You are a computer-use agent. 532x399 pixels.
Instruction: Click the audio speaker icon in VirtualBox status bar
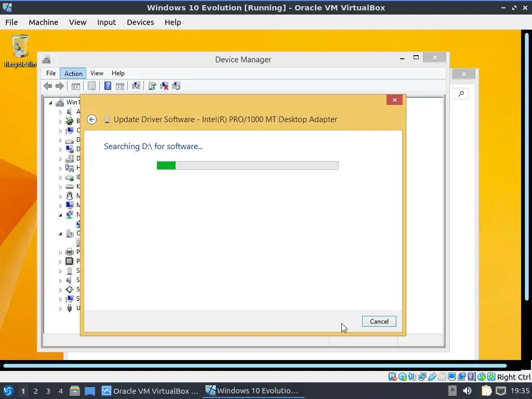pos(412,377)
